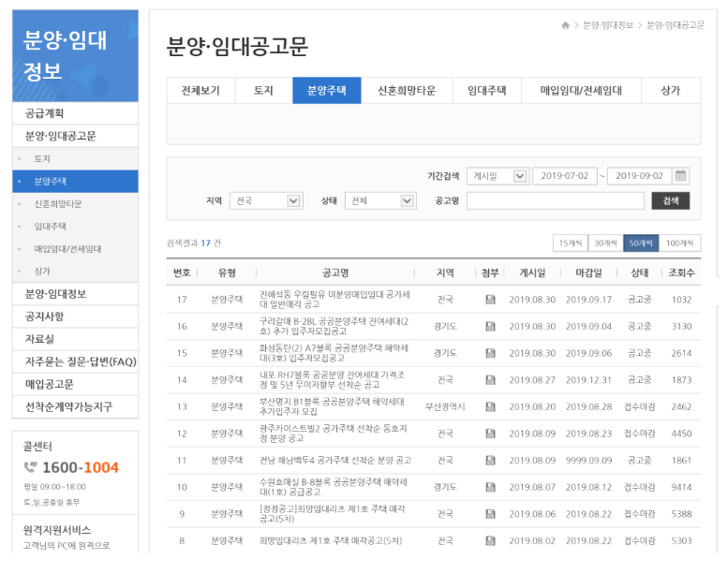Select 임대주택 in the sidebar submenu
The height and width of the screenshot is (574, 728).
coord(75,227)
